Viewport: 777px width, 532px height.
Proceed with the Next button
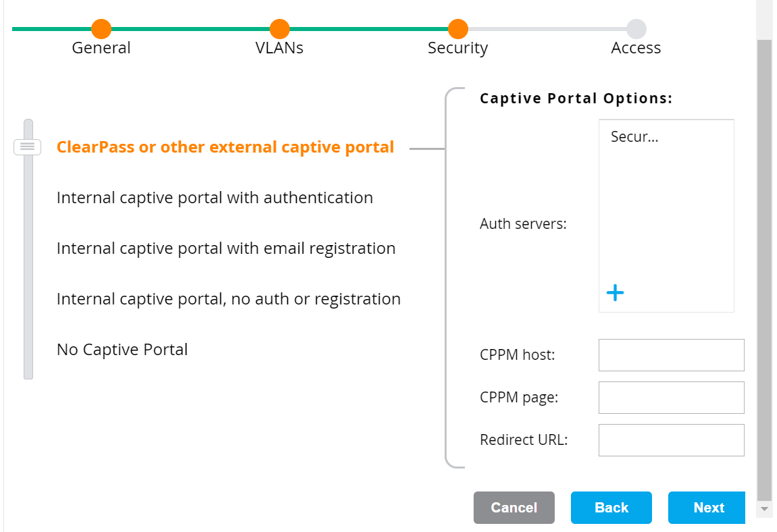(x=707, y=508)
